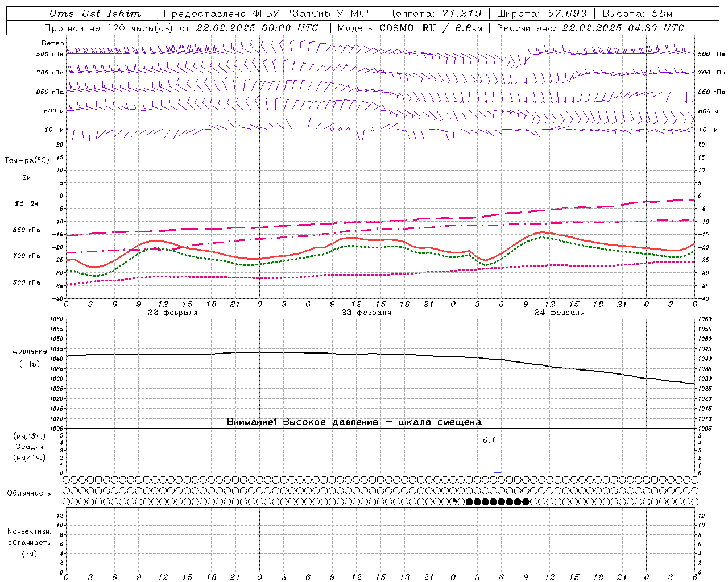This screenshot has width=728, height=582.
Task: Click the 1060 top value on the left pressure axis
Action: point(57,319)
